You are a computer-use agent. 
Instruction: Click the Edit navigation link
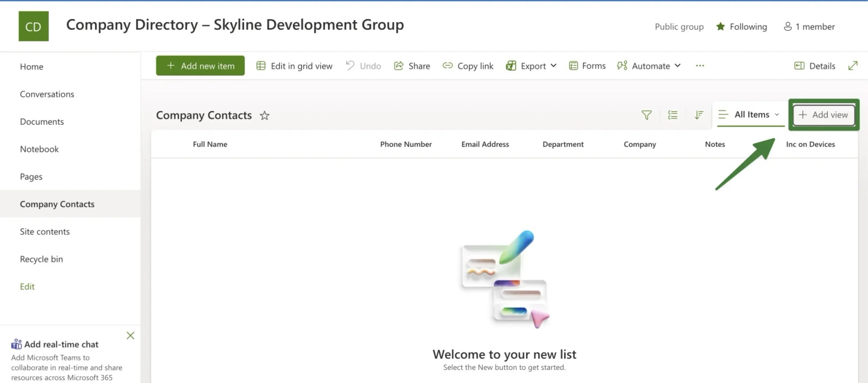pyautogui.click(x=27, y=286)
